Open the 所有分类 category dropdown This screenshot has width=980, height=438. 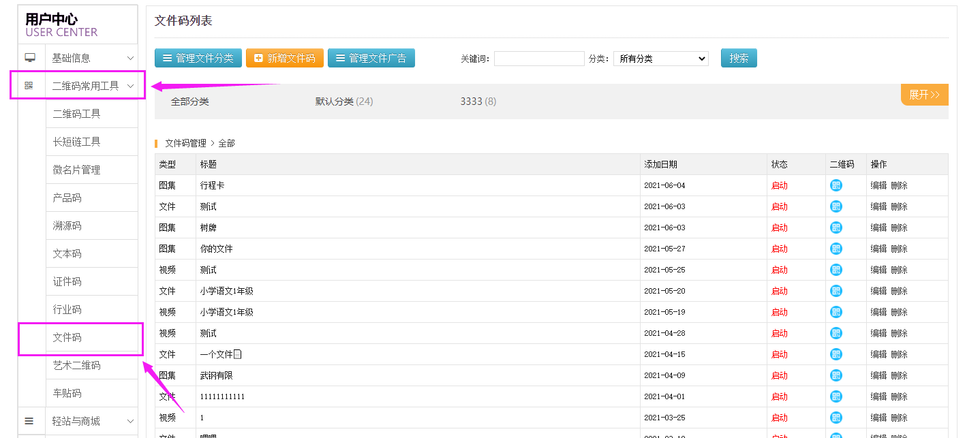(x=660, y=59)
